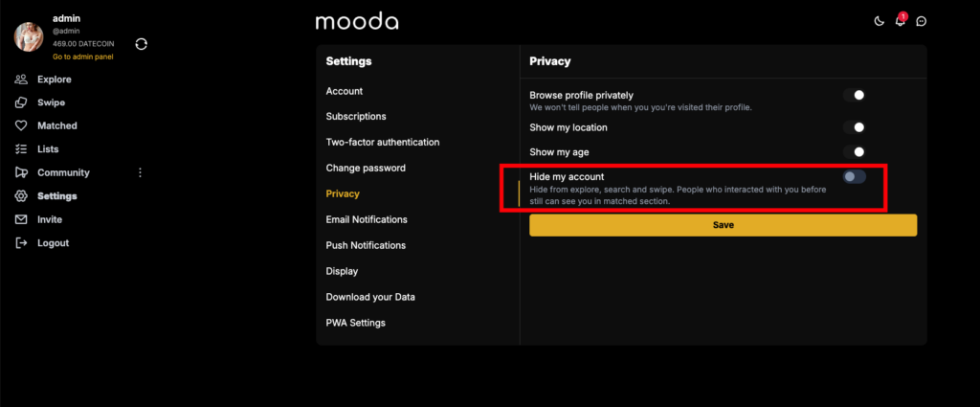Click the admin profile avatar

[30, 35]
